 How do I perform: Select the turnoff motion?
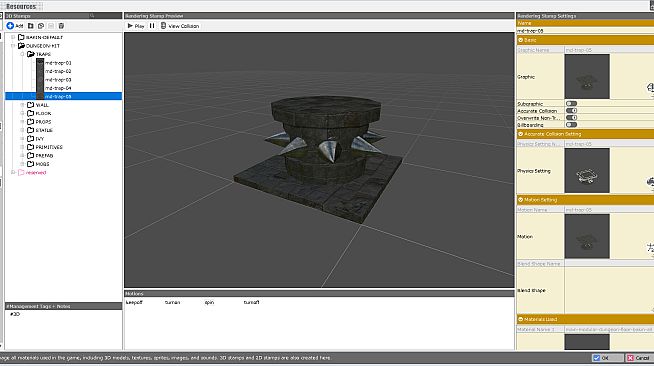click(252, 302)
